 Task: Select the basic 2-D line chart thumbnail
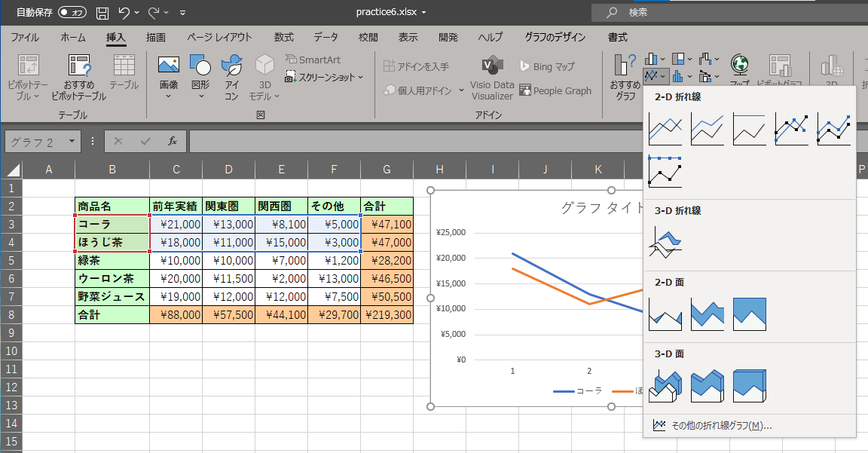pyautogui.click(x=665, y=129)
